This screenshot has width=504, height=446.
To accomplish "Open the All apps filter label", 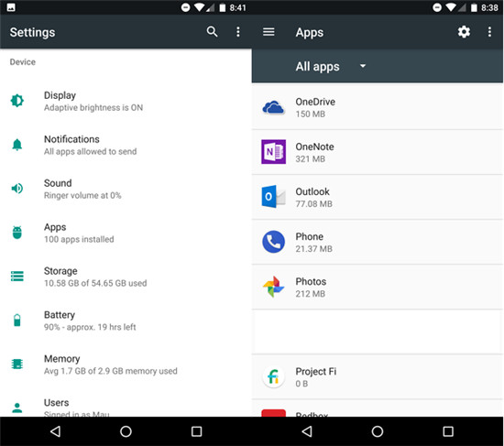I will pyautogui.click(x=317, y=67).
